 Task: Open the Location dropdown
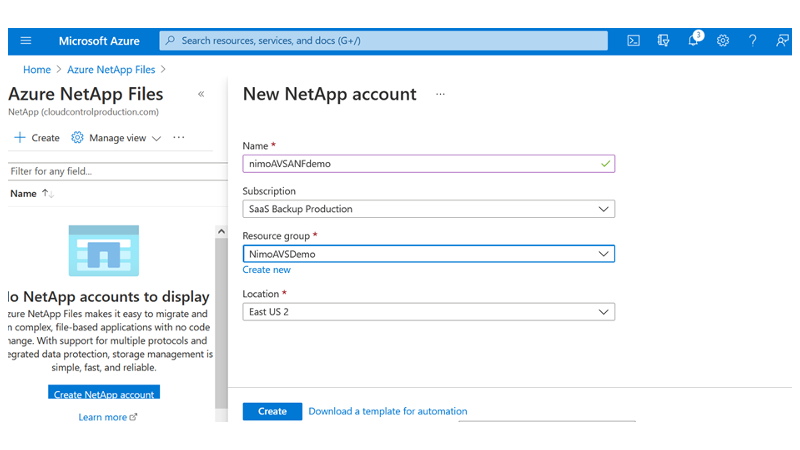[x=428, y=312]
